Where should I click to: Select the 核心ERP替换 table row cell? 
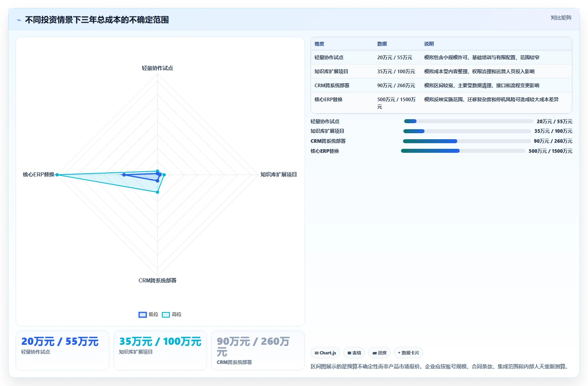pos(329,100)
